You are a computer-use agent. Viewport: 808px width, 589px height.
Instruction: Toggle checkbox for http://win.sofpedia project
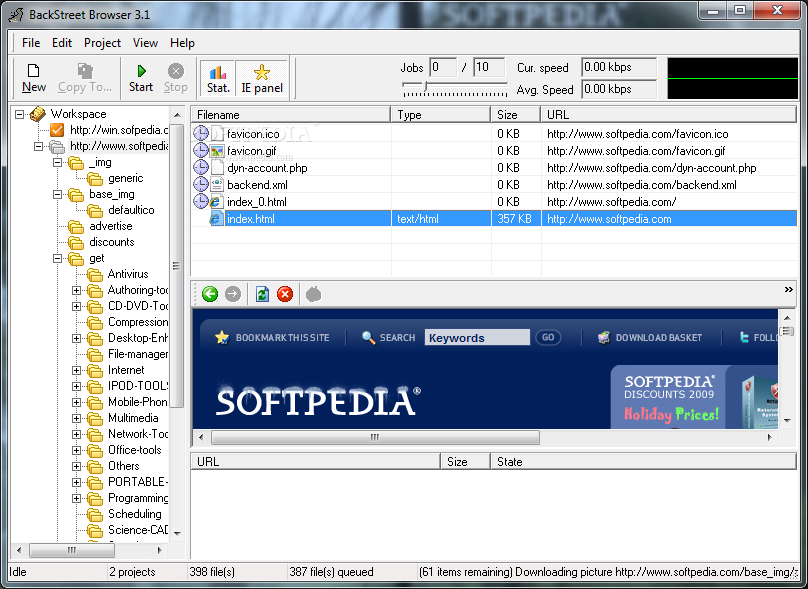click(57, 130)
